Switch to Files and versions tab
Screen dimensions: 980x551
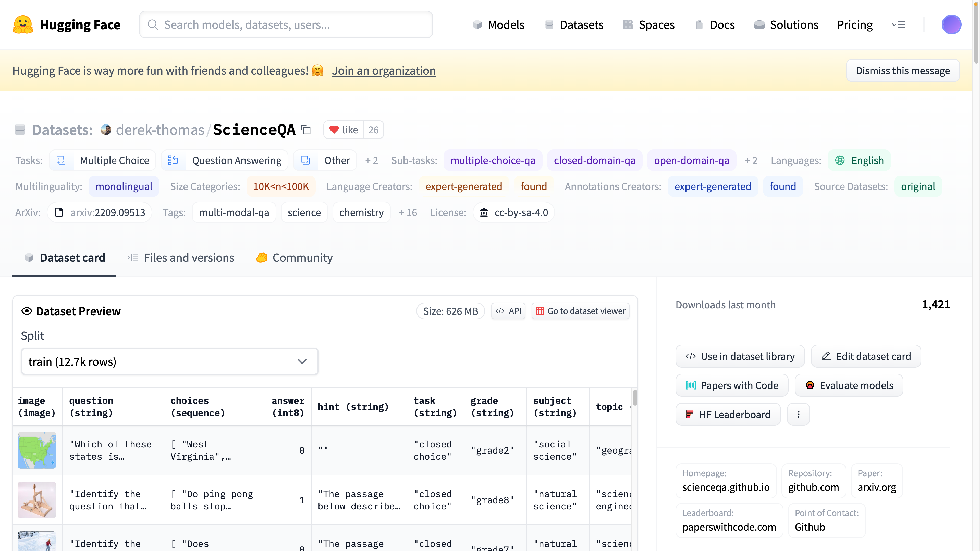pyautogui.click(x=181, y=258)
